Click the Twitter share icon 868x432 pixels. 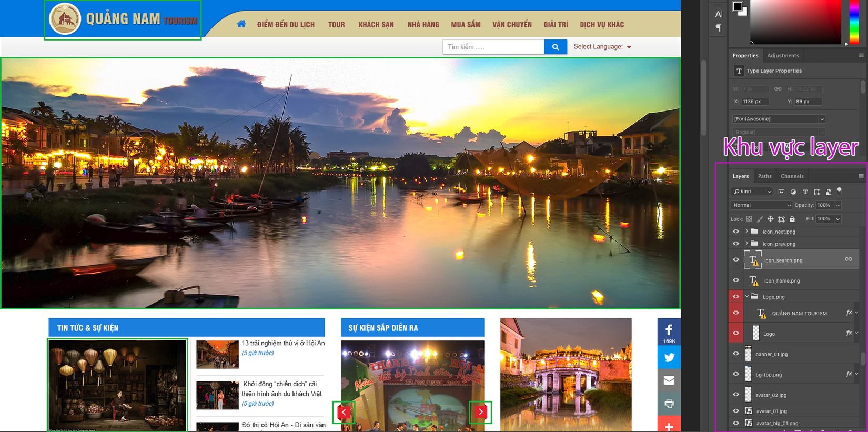pyautogui.click(x=669, y=357)
